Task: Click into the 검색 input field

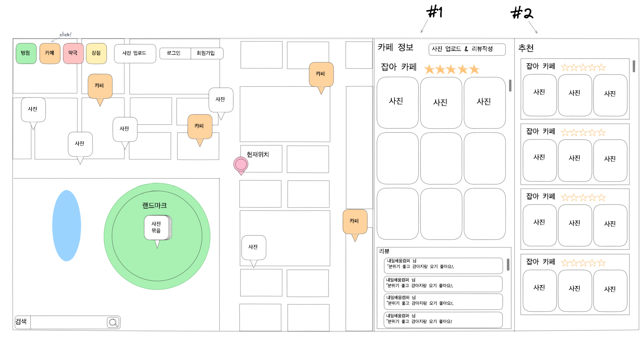Action: click(x=68, y=322)
